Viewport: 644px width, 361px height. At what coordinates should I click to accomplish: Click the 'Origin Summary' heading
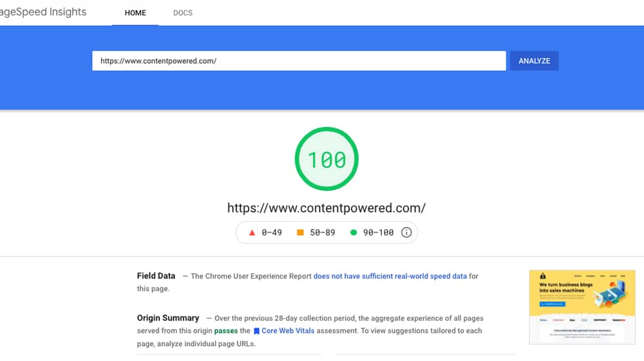168,318
